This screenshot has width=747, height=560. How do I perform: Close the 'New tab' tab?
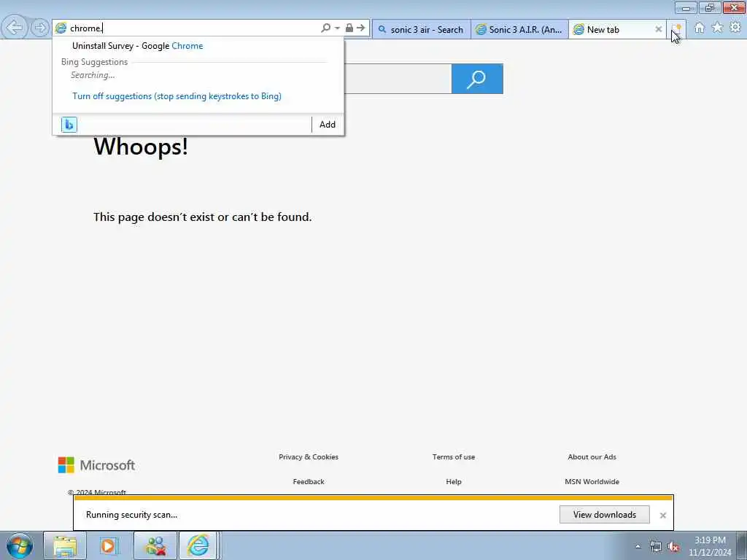pos(659,29)
